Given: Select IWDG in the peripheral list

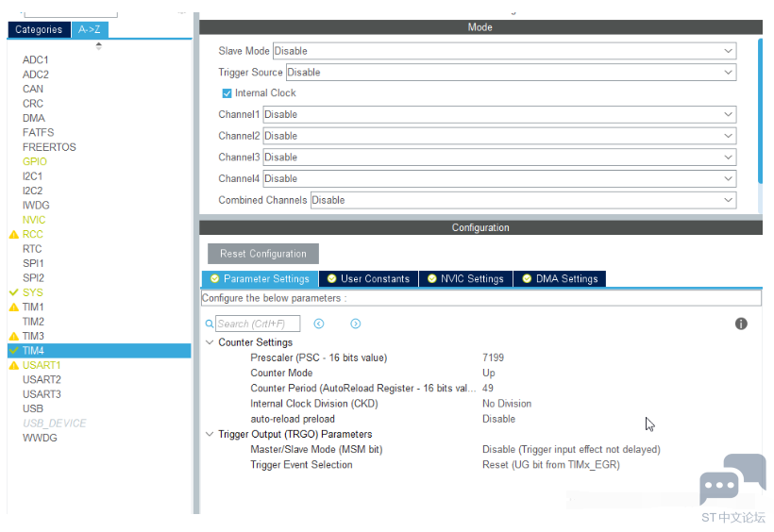Looking at the screenshot, I should click(x=36, y=206).
